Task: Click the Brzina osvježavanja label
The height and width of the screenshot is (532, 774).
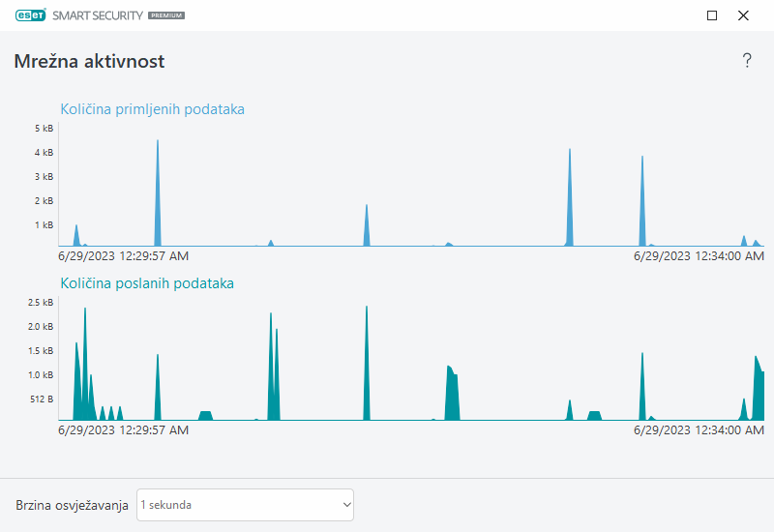Action: pos(72,506)
